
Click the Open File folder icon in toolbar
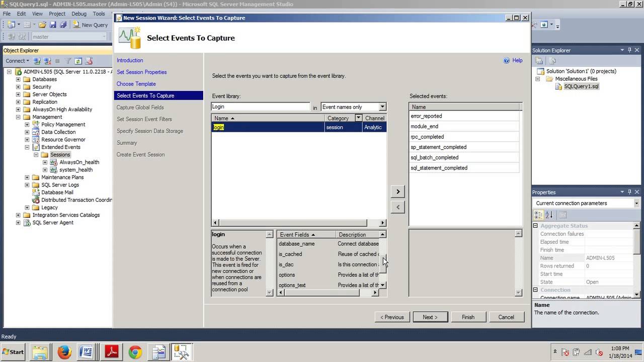tap(42, 25)
